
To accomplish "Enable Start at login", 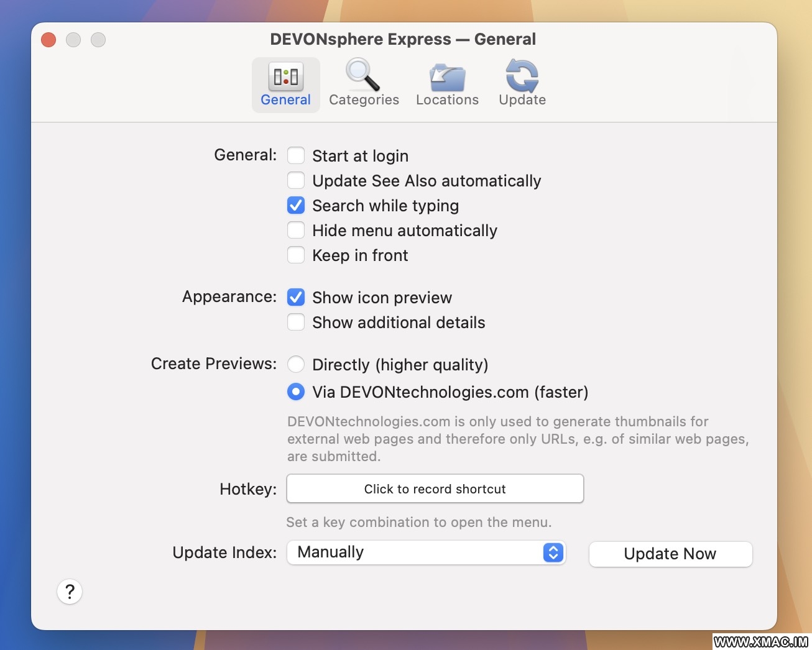I will point(296,155).
